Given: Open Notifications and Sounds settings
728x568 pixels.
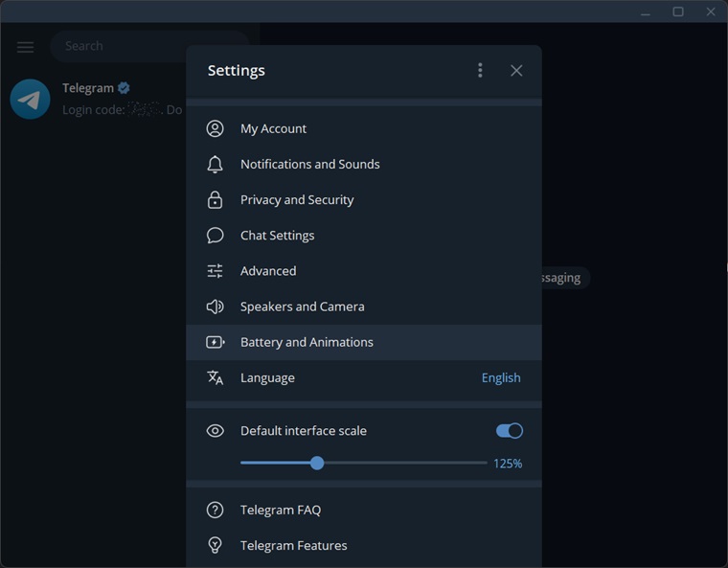Looking at the screenshot, I should point(364,165).
